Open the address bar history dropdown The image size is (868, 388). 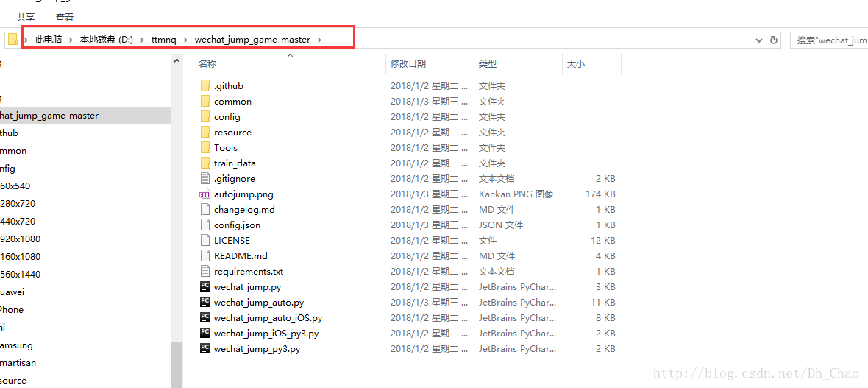tap(759, 40)
